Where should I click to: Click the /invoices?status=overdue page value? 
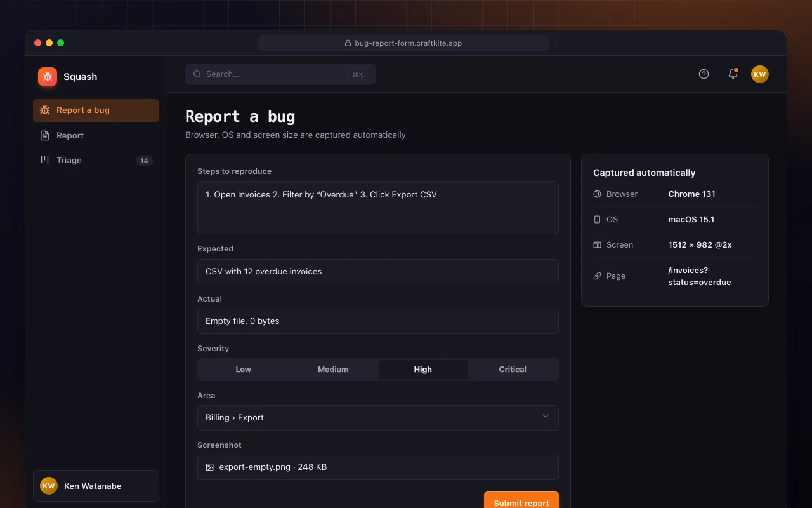pyautogui.click(x=700, y=276)
